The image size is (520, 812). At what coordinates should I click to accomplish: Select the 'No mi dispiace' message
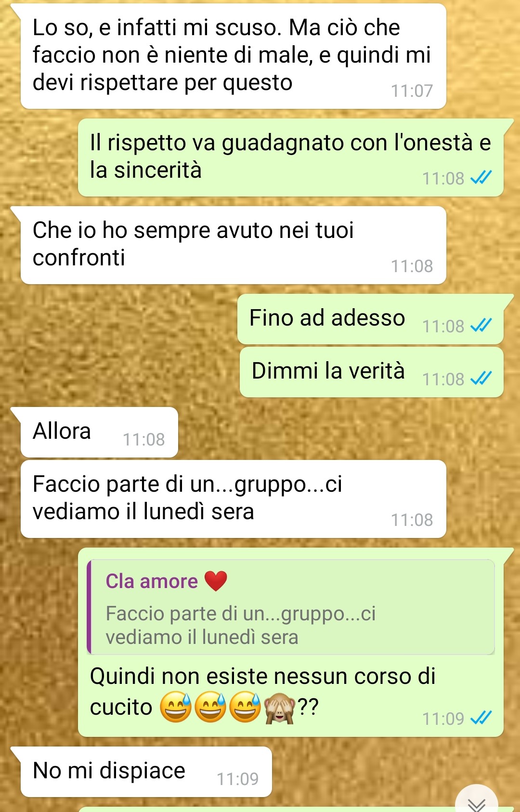[x=146, y=772]
